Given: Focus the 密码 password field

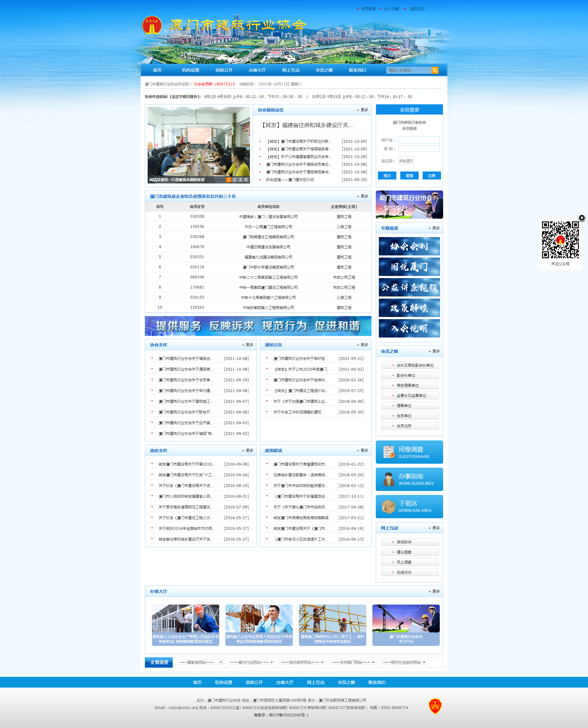Looking at the screenshot, I should tap(419, 148).
